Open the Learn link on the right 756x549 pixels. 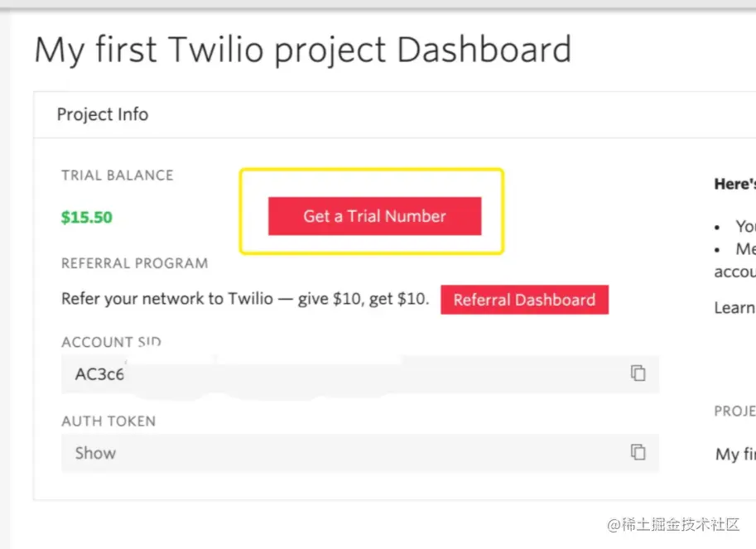tap(734, 308)
